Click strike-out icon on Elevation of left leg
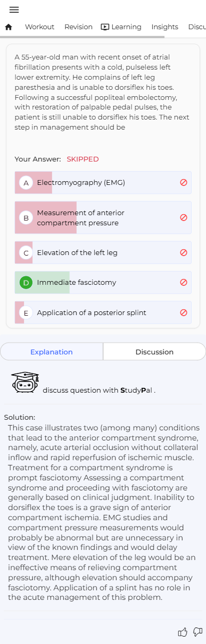This screenshot has height=644, width=206. click(x=184, y=253)
